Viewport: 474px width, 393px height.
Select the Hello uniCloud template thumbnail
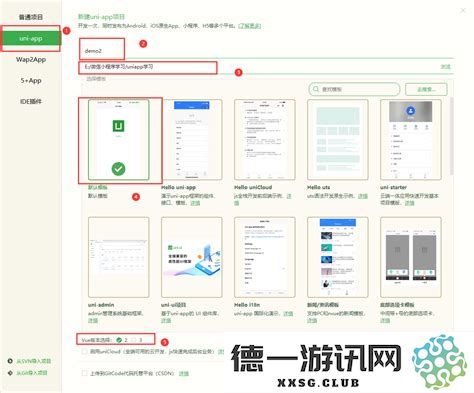click(265, 140)
